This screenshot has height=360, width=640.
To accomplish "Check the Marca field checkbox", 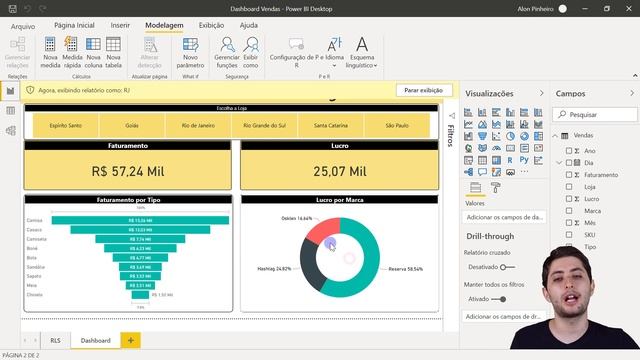I will point(569,211).
